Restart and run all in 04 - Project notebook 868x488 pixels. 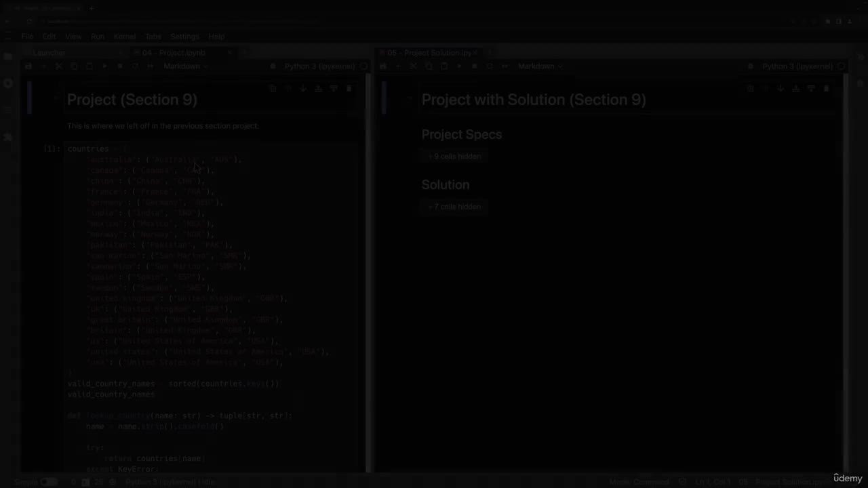(150, 66)
